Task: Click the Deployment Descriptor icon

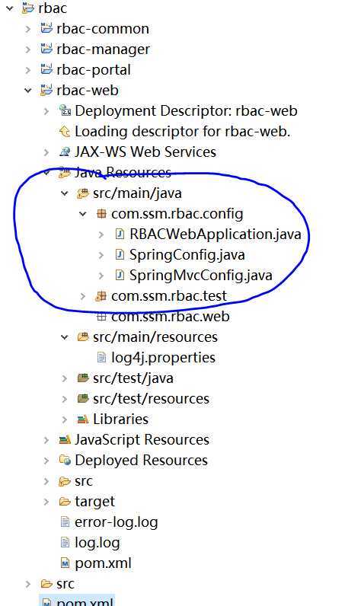Action: (65, 110)
